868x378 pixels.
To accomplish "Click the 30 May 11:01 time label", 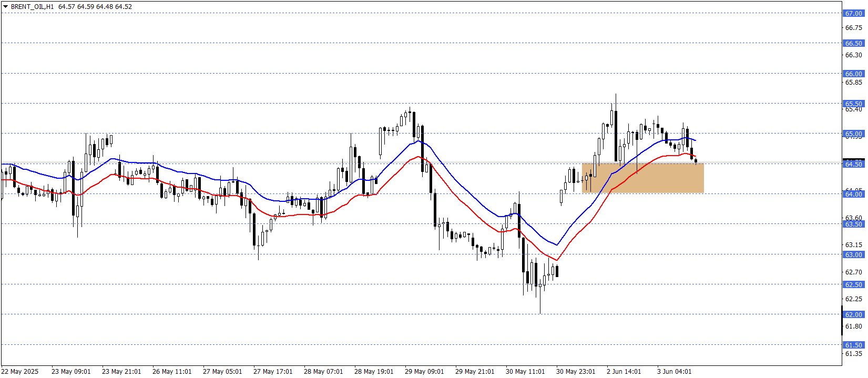I will (x=525, y=372).
